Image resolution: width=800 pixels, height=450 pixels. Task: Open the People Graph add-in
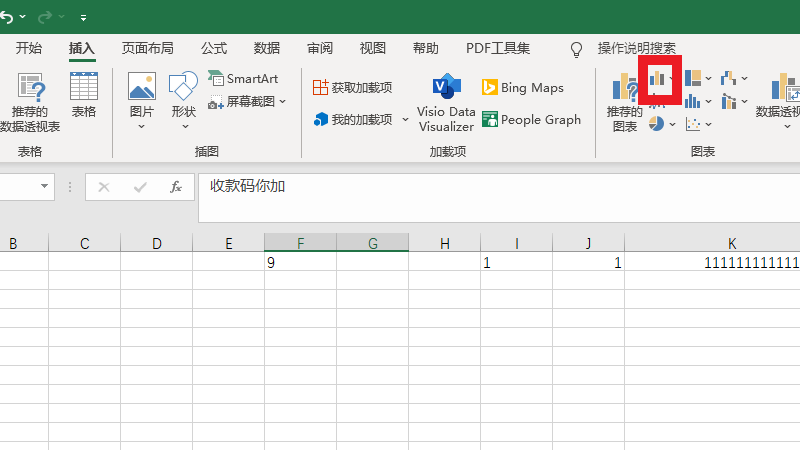pyautogui.click(x=531, y=119)
